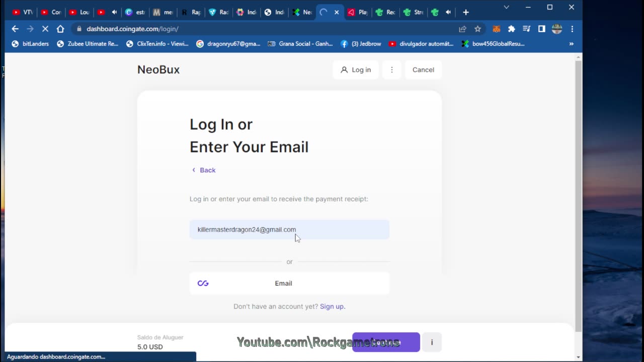Open the ClixTen.info bookmark
Viewport: 644px width, 362px height.
157,44
